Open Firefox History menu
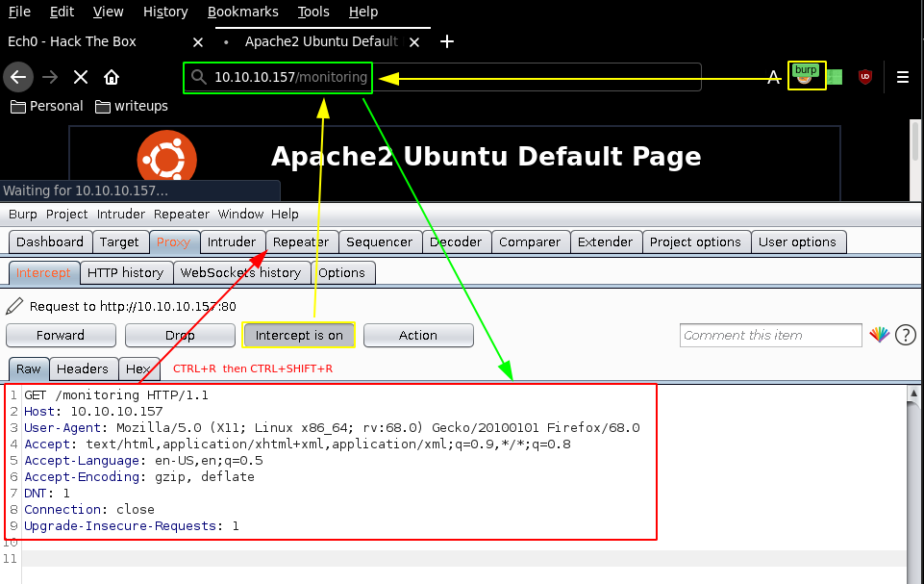This screenshot has height=584, width=924. (x=165, y=12)
